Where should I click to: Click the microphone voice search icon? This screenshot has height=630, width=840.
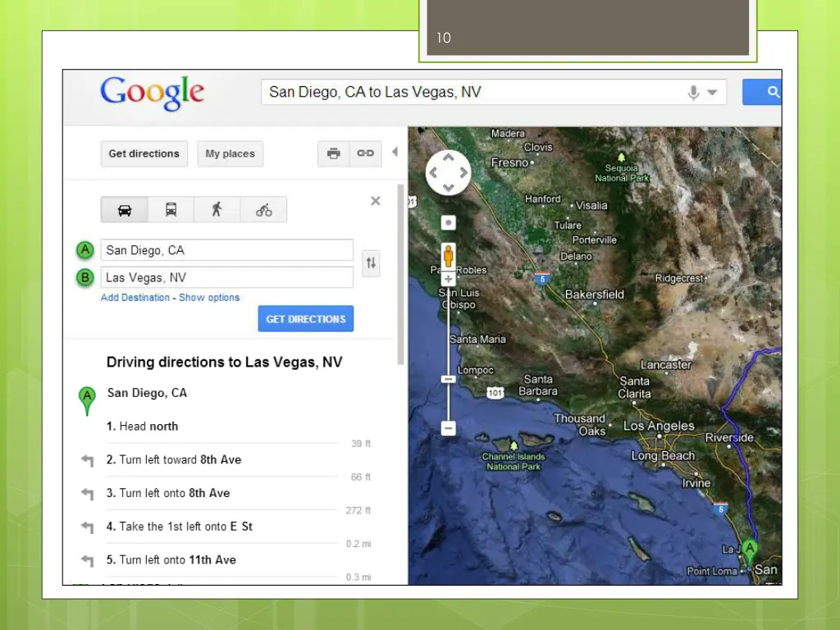click(x=693, y=92)
